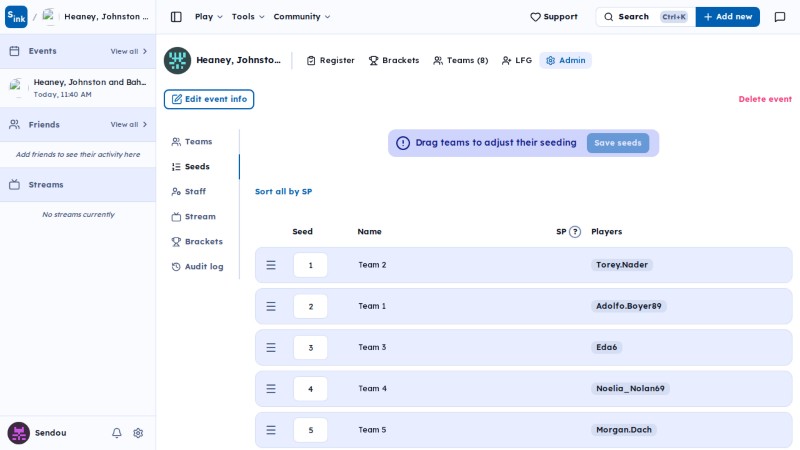Click the Team 1 name
The width and height of the screenshot is (800, 450).
[372, 306]
